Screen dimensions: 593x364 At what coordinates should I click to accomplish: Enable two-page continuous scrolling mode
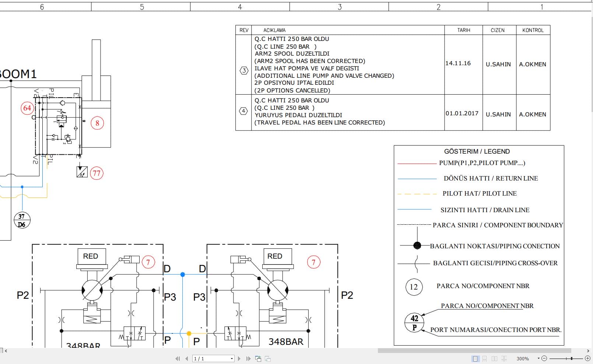coord(504,358)
